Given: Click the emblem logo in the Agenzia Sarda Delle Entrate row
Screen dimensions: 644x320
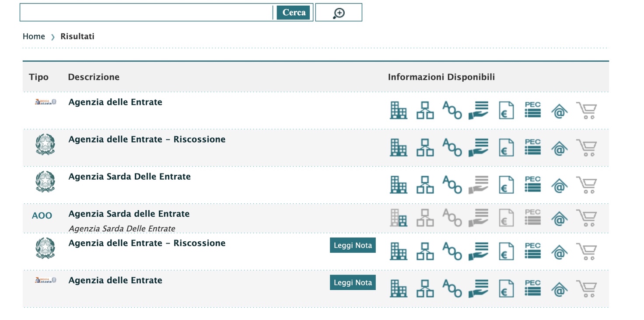Looking at the screenshot, I should click(x=45, y=181).
